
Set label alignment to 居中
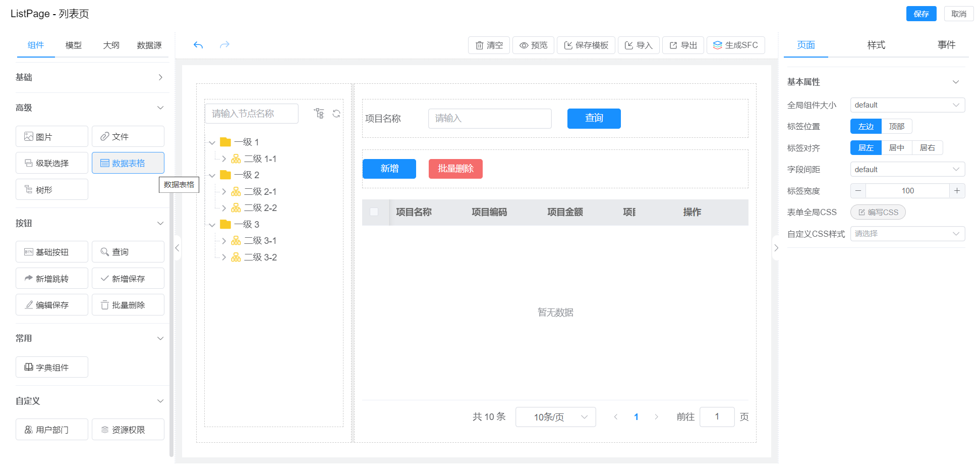(x=897, y=147)
